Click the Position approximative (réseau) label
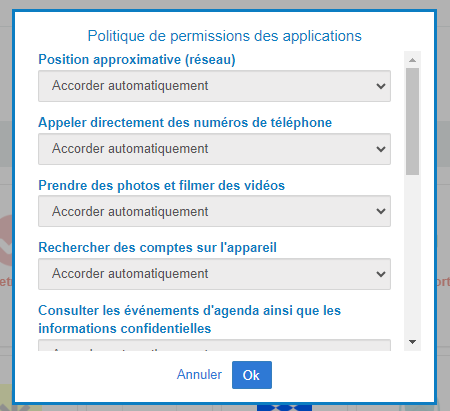Image resolution: width=450 pixels, height=411 pixels. [x=137, y=60]
